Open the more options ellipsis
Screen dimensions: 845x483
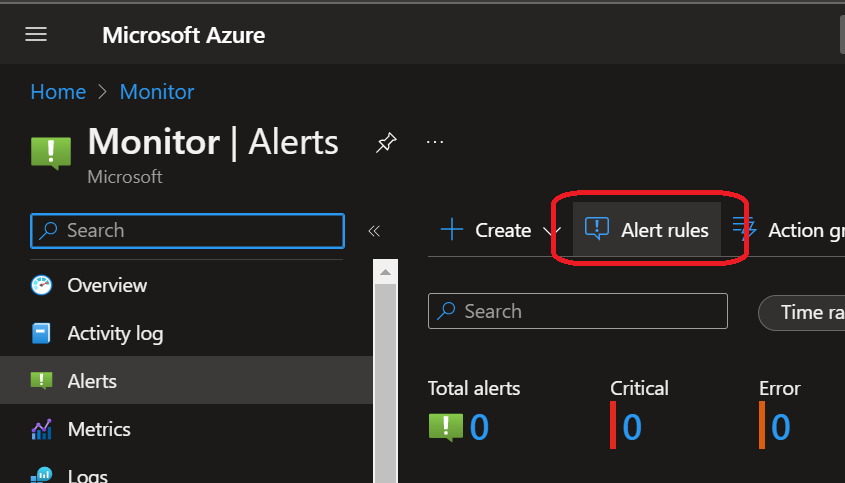(x=434, y=143)
